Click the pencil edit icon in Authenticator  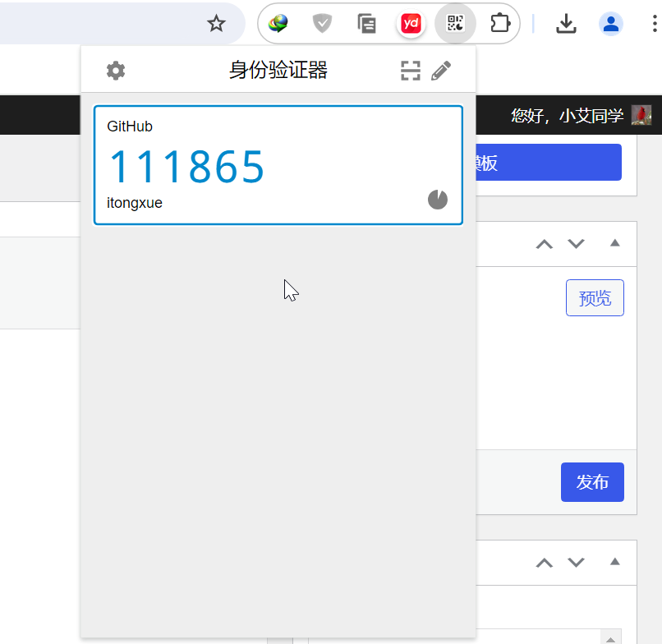click(x=441, y=71)
